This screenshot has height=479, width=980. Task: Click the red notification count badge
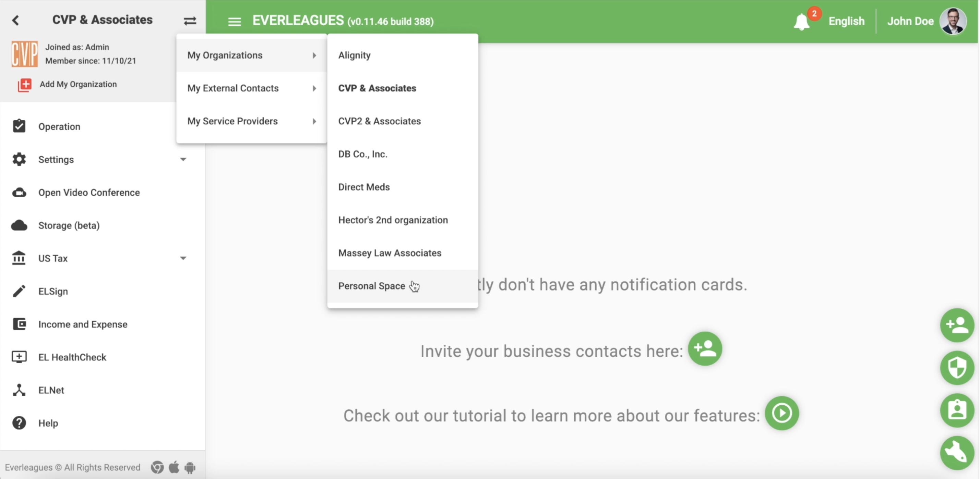point(814,13)
